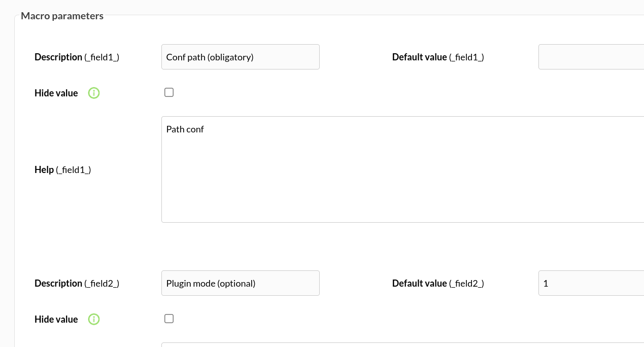Screen dimensions: 644x347
Task: Click 'Hide value' label under Description (_field2_)
Action: (56, 320)
